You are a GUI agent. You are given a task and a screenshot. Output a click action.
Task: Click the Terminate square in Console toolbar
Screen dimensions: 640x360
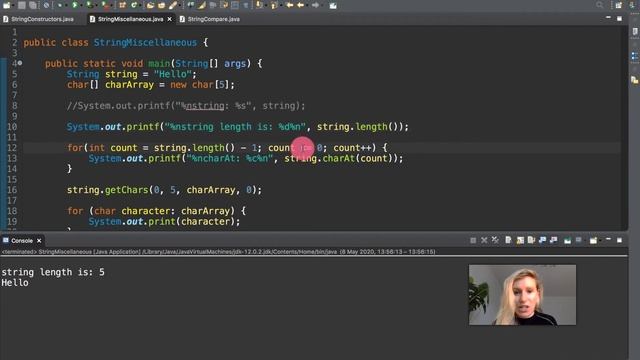coord(473,240)
